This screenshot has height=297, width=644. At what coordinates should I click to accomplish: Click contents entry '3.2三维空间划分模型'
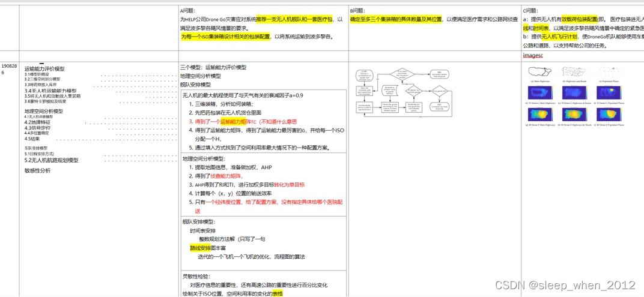point(42,79)
